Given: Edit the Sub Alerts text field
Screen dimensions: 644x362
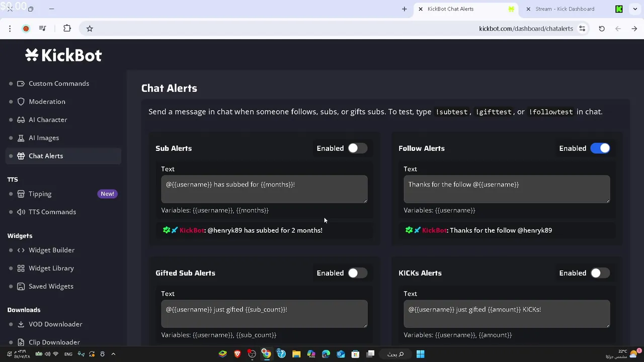Looking at the screenshot, I should (x=264, y=189).
